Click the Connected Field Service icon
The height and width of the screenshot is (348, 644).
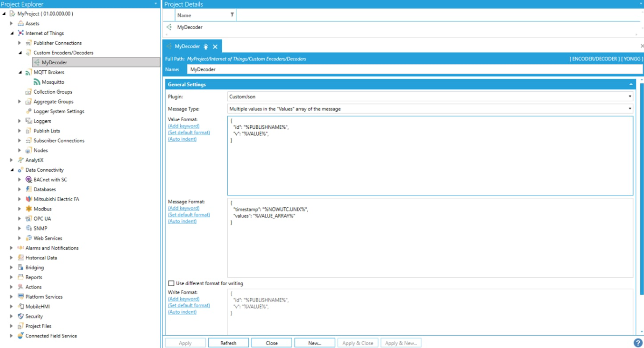click(x=20, y=336)
